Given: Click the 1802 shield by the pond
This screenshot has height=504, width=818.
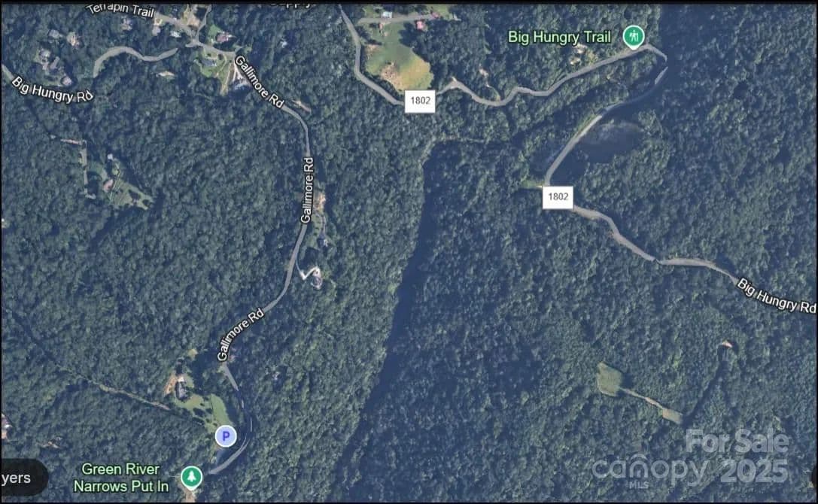Looking at the screenshot, I should click(x=558, y=196).
